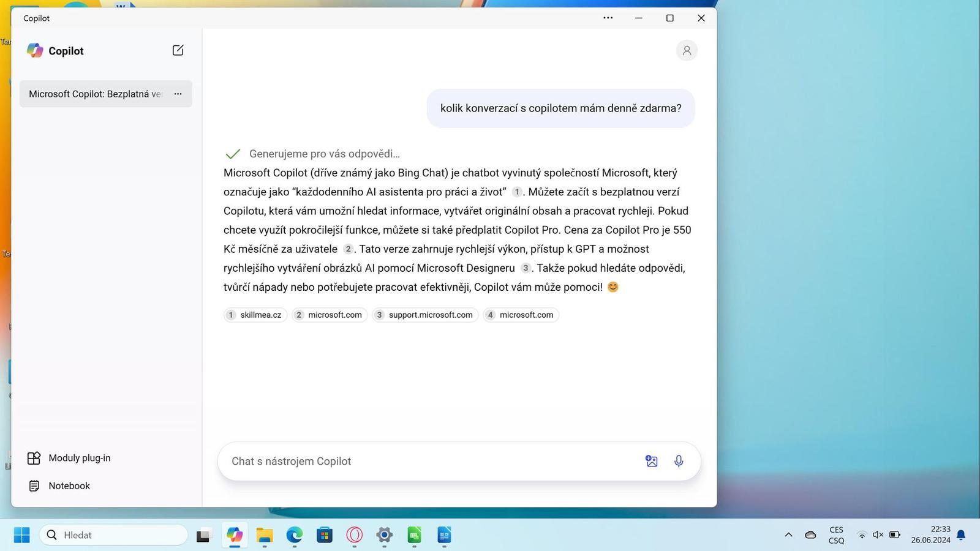980x551 pixels.
Task: Minimize the Copilot window
Action: tap(638, 18)
